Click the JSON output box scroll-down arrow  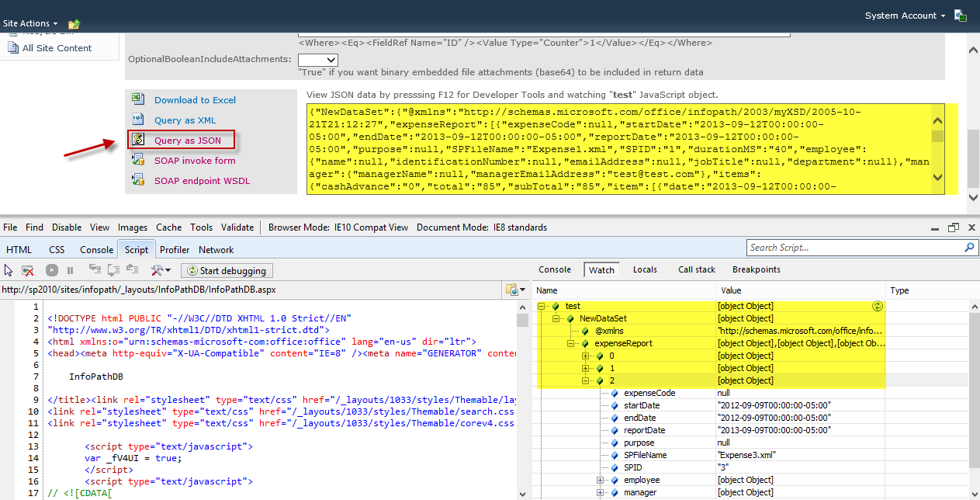click(937, 178)
